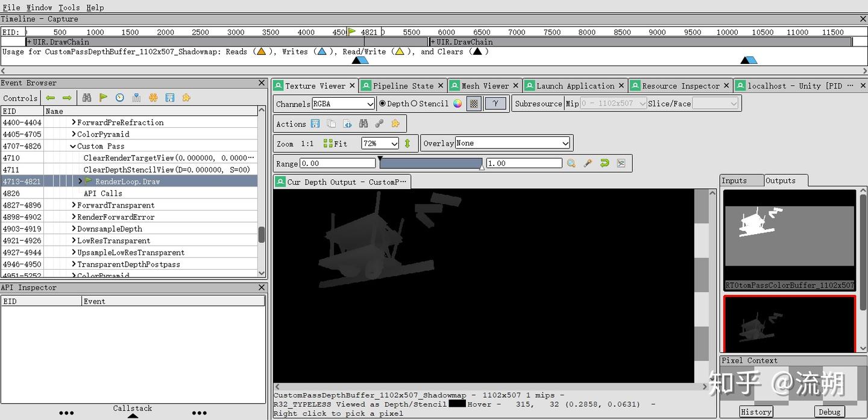Open the Channels RGBA dropdown
The image size is (868, 420).
(343, 104)
